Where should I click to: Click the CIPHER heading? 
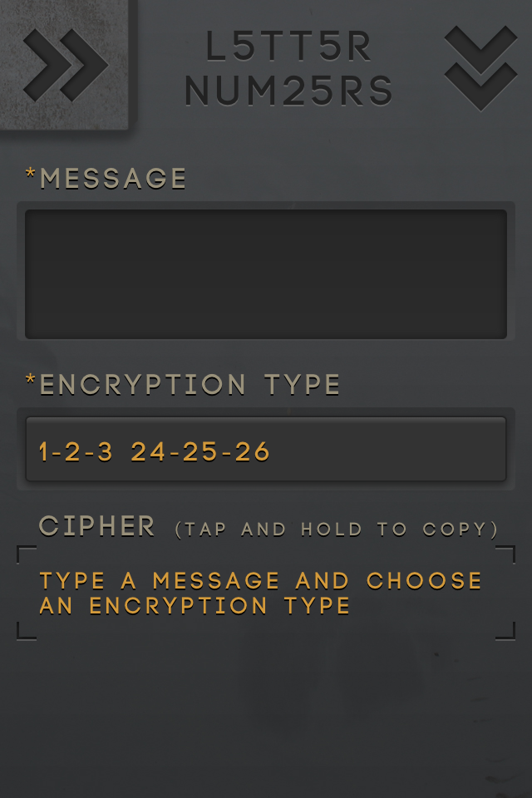(x=96, y=526)
